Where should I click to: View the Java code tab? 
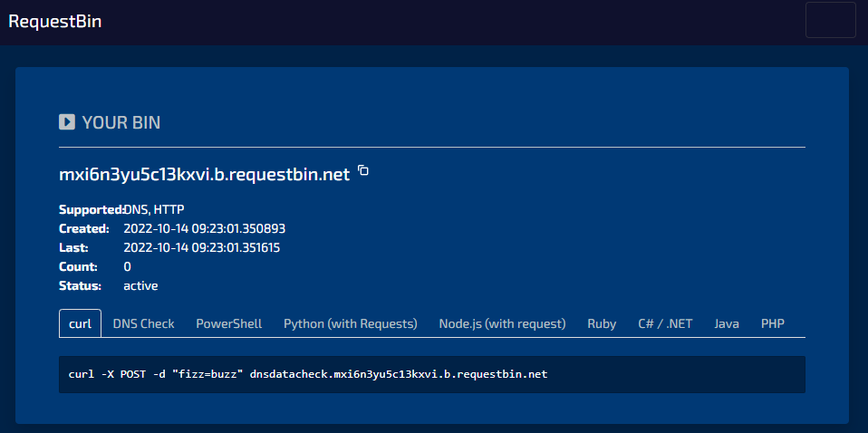click(727, 323)
